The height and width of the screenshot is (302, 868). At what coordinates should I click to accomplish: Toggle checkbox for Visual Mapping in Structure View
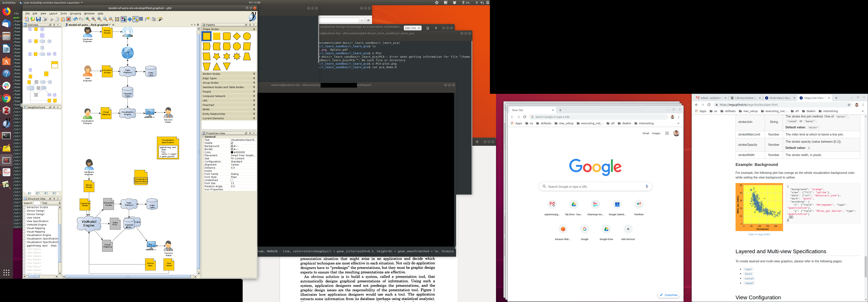[x=24, y=228]
